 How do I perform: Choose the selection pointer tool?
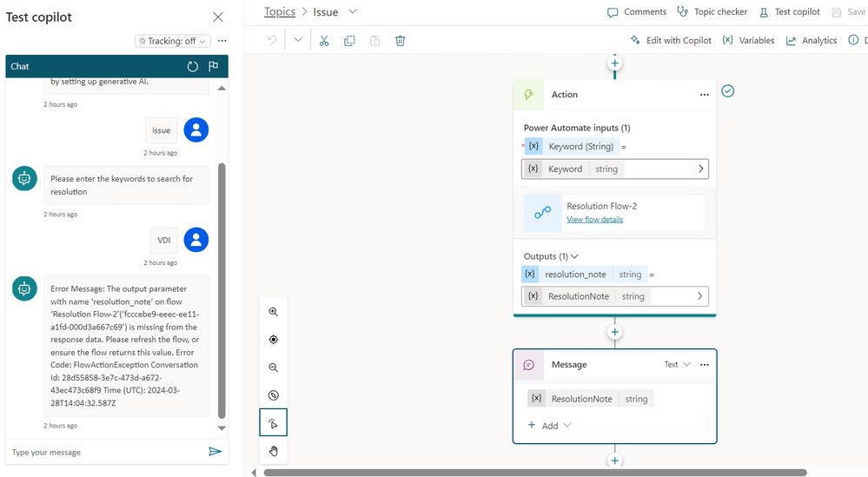(x=274, y=423)
